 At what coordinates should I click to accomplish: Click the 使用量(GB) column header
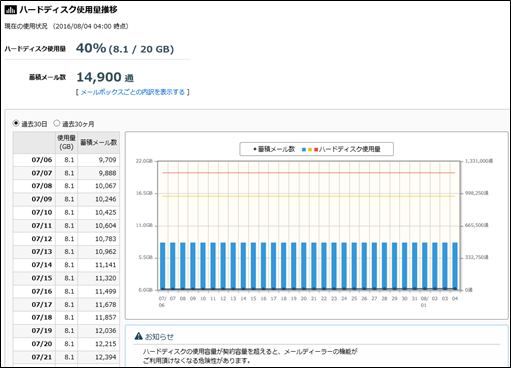[x=66, y=142]
